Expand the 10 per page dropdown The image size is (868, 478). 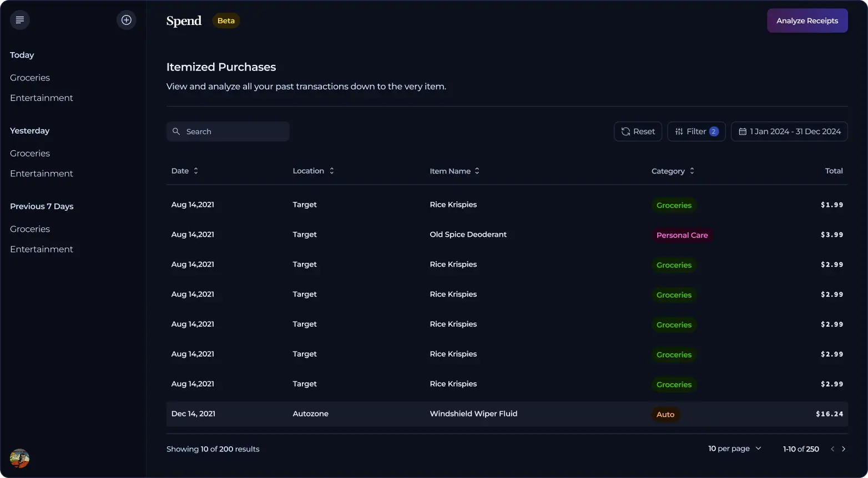pos(735,449)
